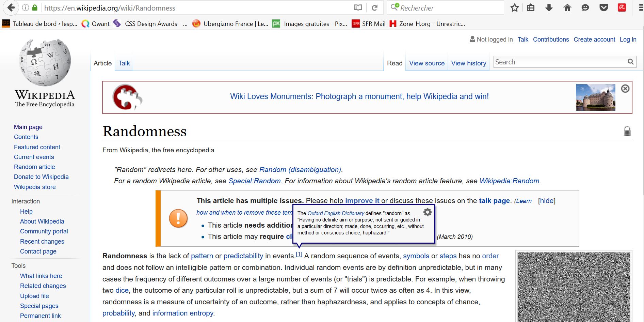644x322 pixels.
Task: Toggle reader view book icon
Action: click(x=358, y=8)
